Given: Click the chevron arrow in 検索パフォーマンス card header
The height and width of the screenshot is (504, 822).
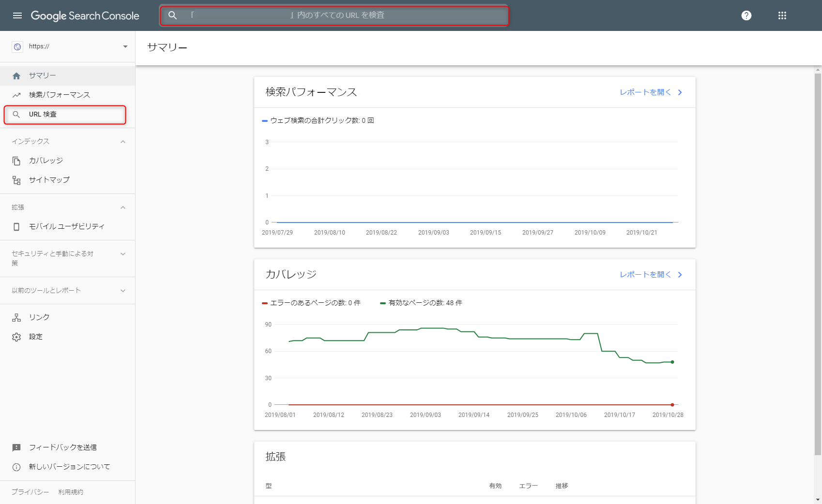Looking at the screenshot, I should point(680,92).
